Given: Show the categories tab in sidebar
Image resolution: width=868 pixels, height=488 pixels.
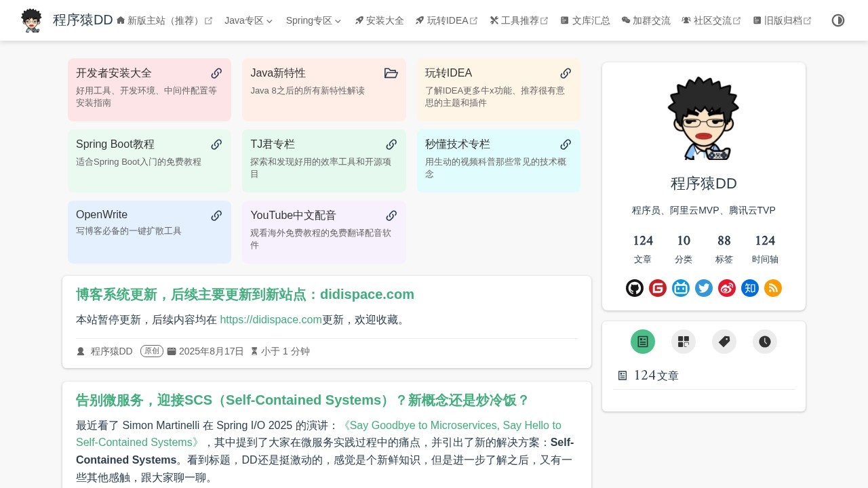Looking at the screenshot, I should [684, 342].
